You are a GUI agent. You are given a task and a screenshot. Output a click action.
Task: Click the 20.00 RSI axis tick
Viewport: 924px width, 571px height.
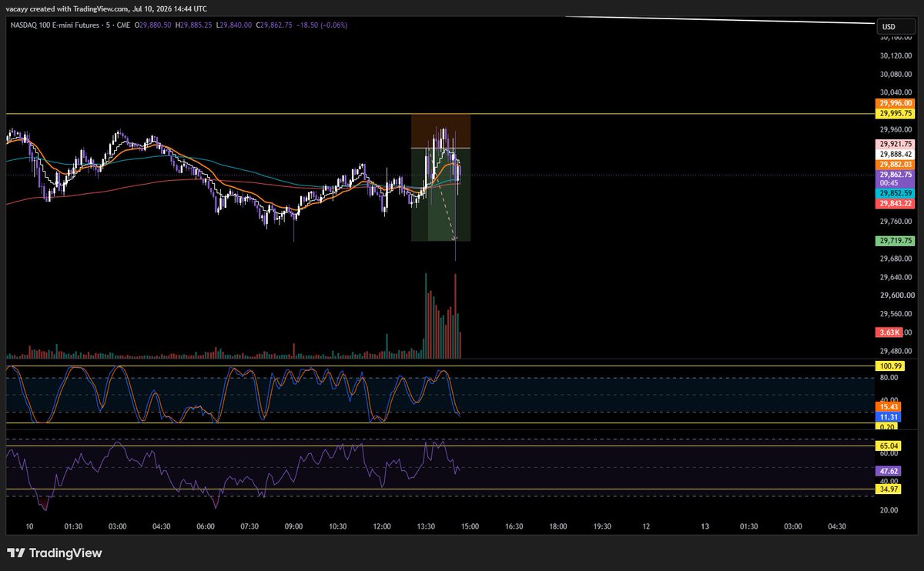(888, 510)
